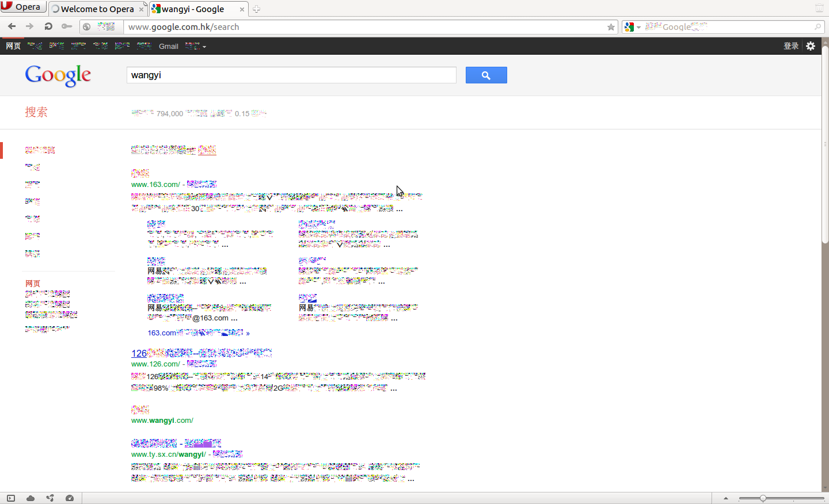
Task: Toggle the panel button in status bar
Action: click(11, 498)
